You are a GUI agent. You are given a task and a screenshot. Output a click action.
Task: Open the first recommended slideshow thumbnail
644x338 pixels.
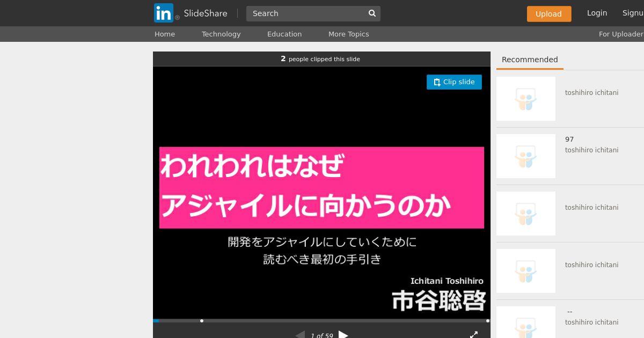[x=526, y=99]
